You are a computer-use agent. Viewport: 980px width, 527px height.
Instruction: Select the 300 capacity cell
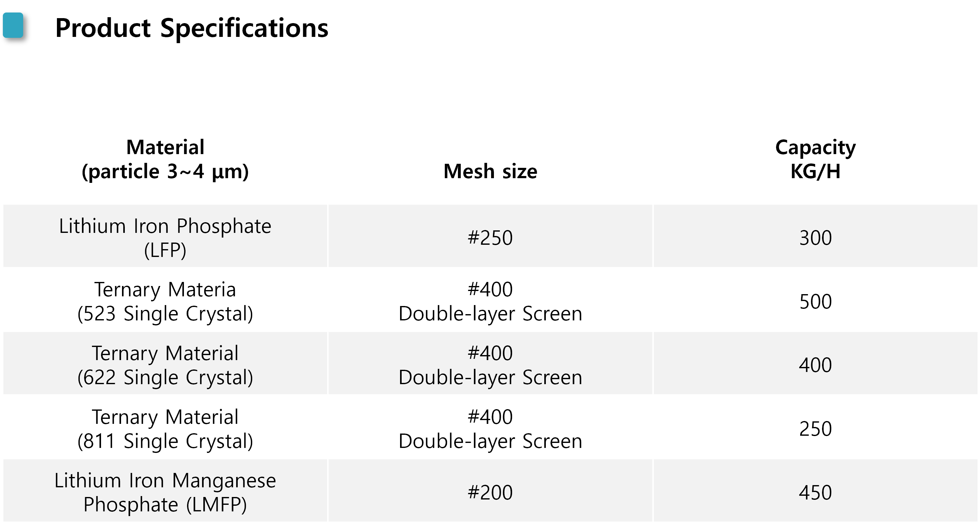(x=815, y=237)
